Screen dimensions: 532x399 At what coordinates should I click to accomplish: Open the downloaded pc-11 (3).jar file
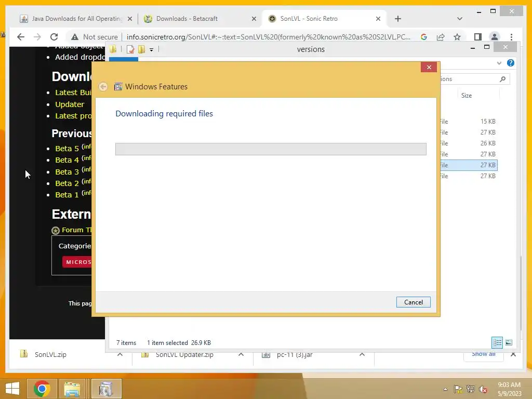pos(287,355)
